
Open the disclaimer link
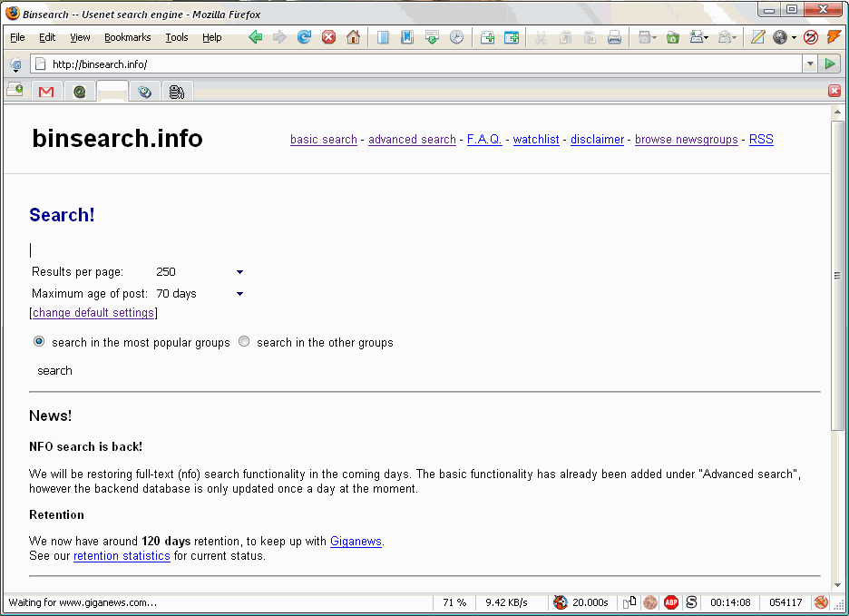tap(597, 139)
